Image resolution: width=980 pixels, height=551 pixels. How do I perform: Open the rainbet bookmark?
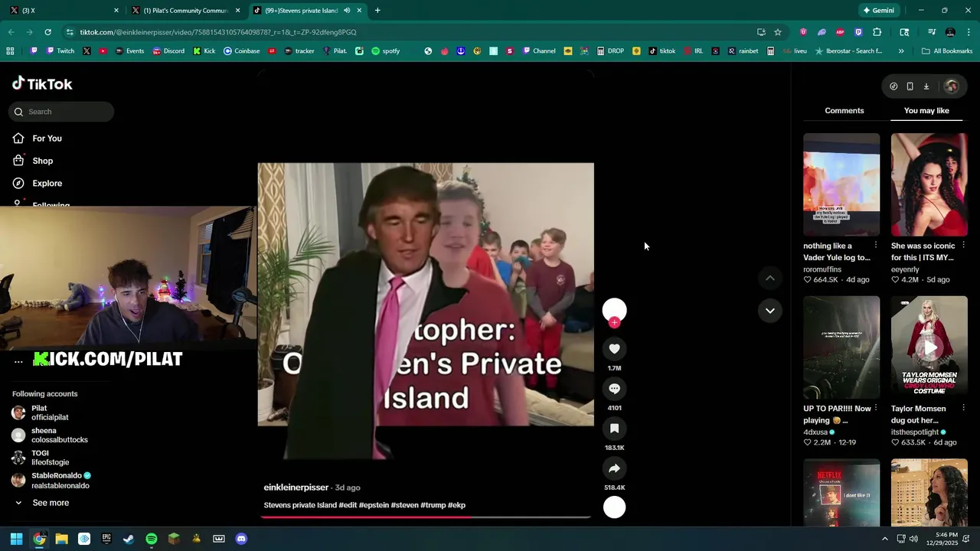tap(743, 51)
